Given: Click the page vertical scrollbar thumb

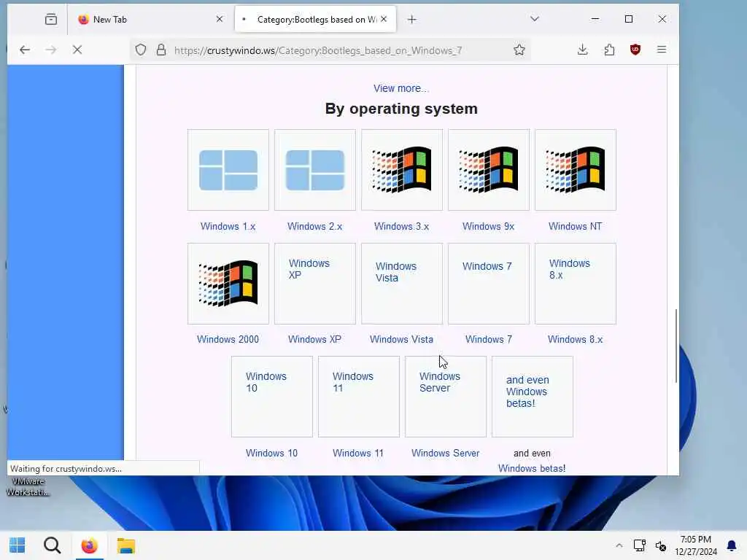Looking at the screenshot, I should tap(676, 346).
